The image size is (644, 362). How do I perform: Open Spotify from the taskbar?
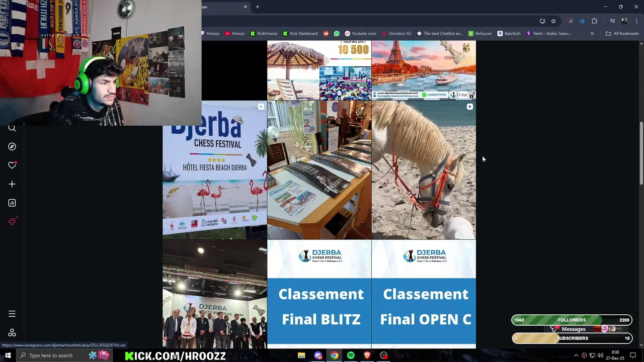click(351, 355)
